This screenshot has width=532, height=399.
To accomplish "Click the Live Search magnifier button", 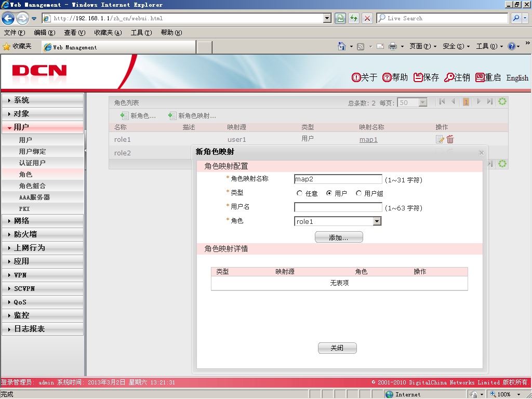I will coord(516,18).
